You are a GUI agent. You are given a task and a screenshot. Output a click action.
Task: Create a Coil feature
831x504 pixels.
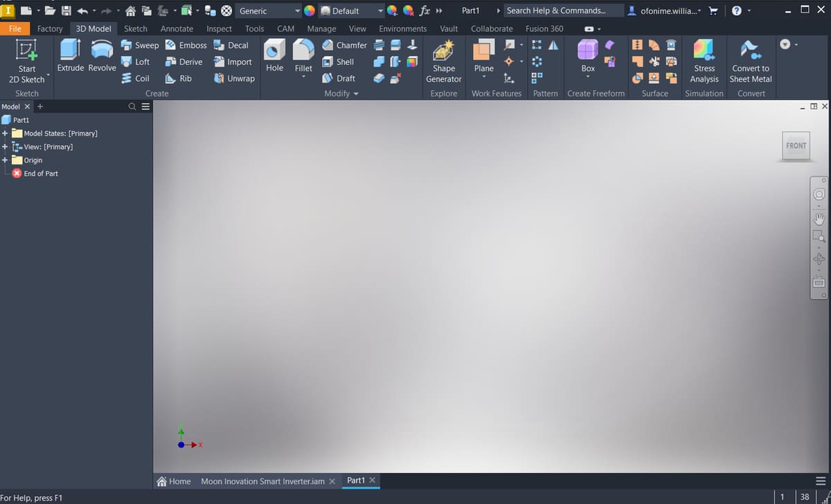[135, 78]
